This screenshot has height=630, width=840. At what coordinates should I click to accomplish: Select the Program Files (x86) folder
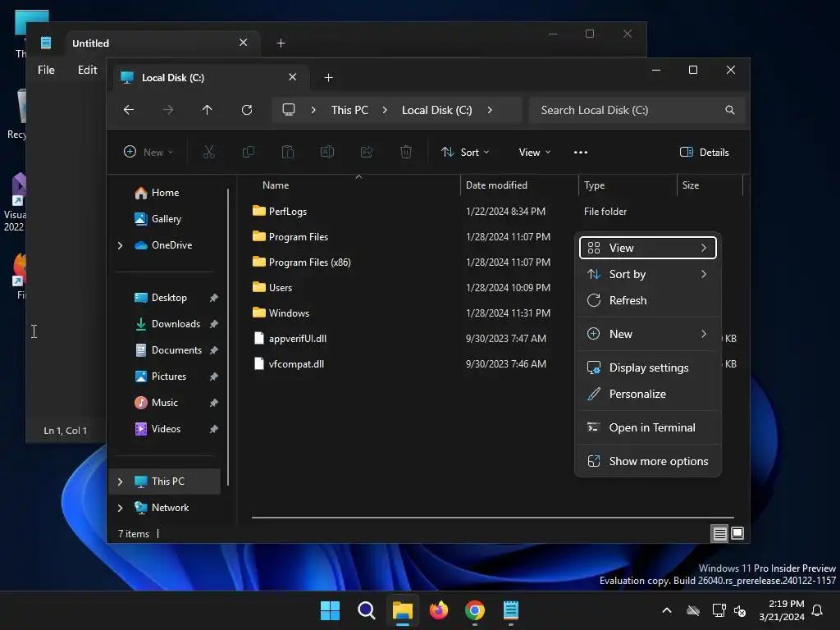309,262
